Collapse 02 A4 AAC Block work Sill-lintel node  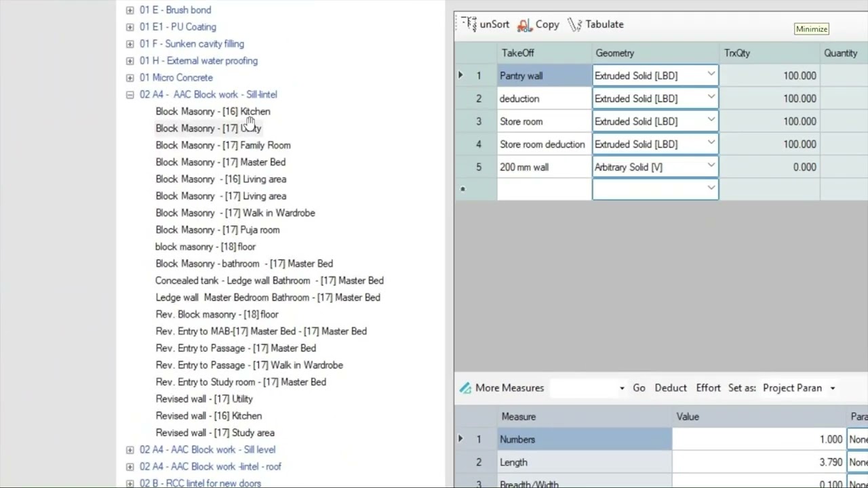[x=130, y=95]
